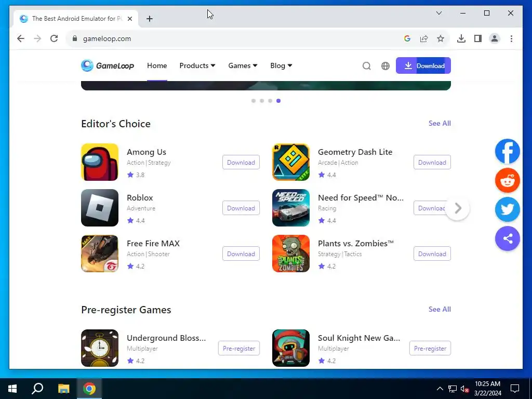Viewport: 532px width, 399px height.
Task: Close the GameLoop browser tab
Action: tap(130, 19)
